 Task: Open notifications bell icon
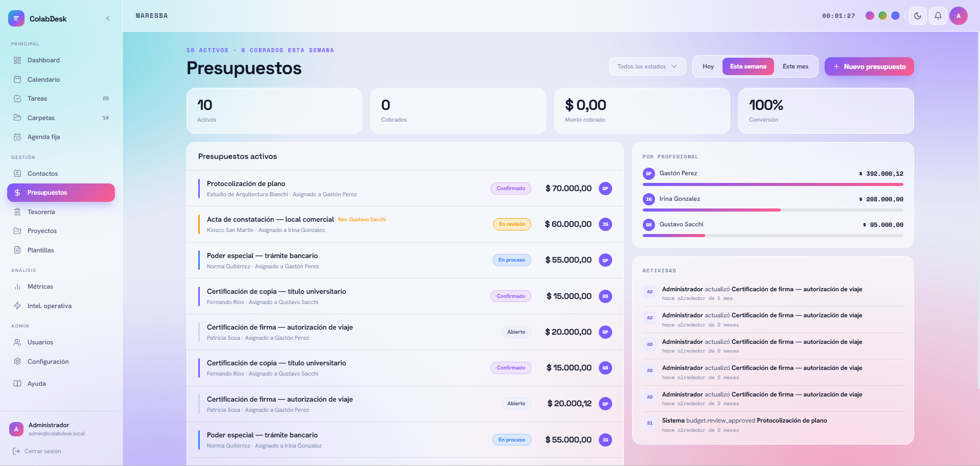pyautogui.click(x=938, y=16)
